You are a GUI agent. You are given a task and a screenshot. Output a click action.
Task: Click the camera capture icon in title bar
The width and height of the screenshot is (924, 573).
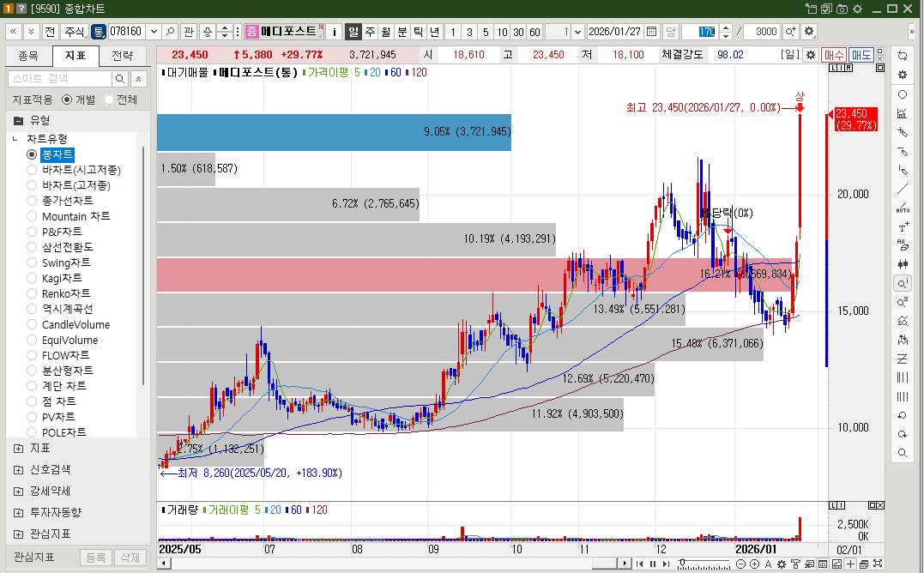pos(842,9)
